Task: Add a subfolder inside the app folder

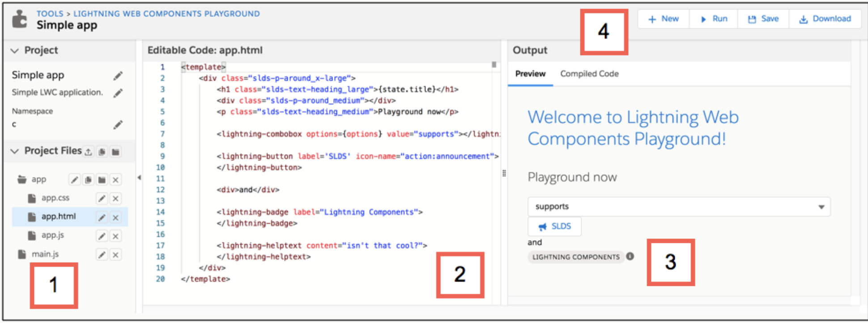Action: 102,180
